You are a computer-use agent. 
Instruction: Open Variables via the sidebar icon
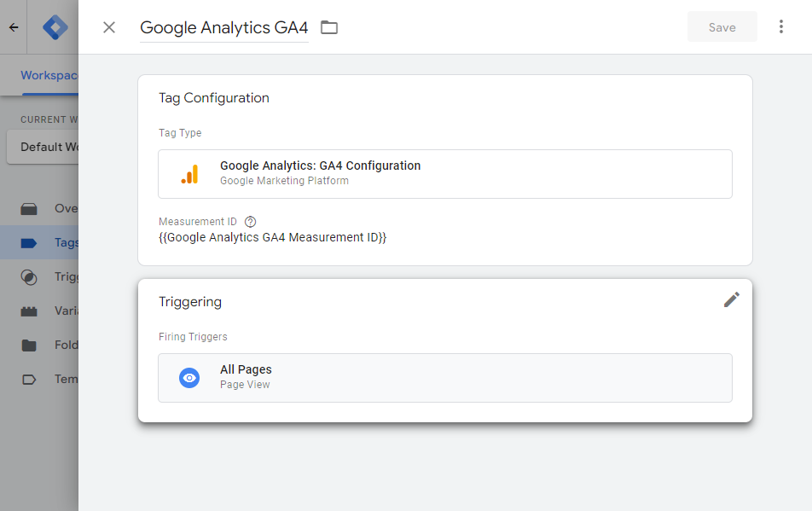click(x=29, y=311)
